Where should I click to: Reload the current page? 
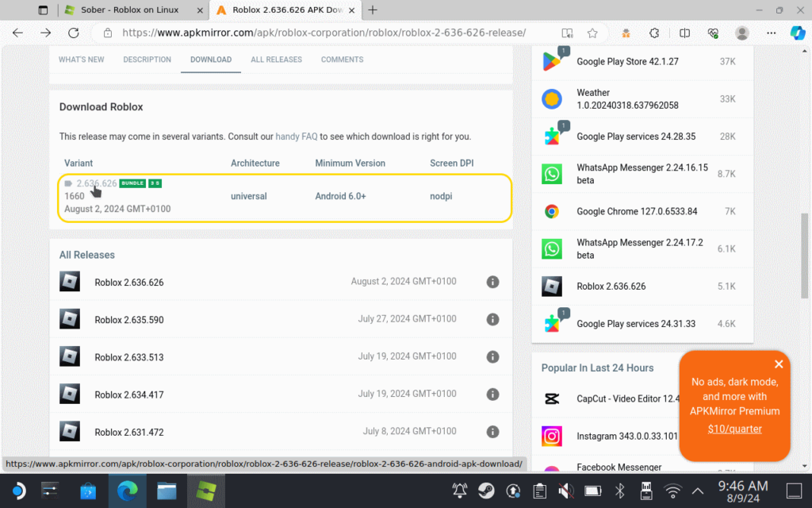[74, 33]
